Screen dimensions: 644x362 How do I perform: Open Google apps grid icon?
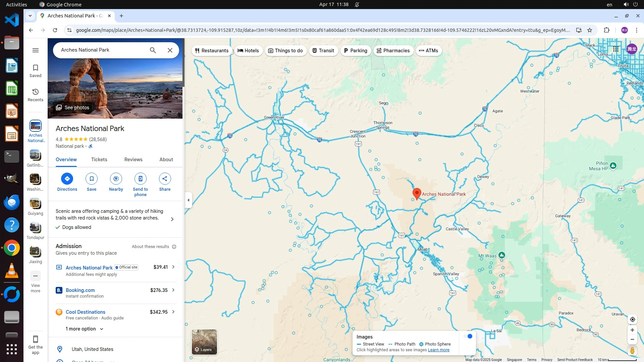(x=616, y=49)
